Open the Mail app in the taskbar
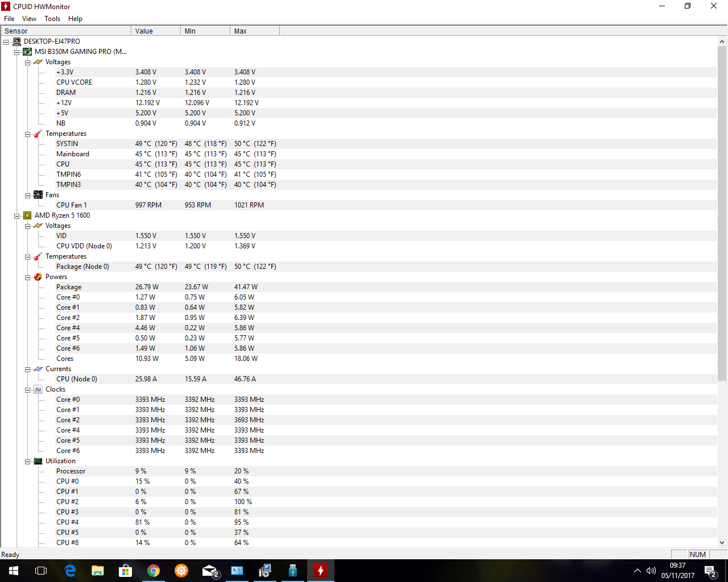This screenshot has height=582, width=728. (x=209, y=571)
